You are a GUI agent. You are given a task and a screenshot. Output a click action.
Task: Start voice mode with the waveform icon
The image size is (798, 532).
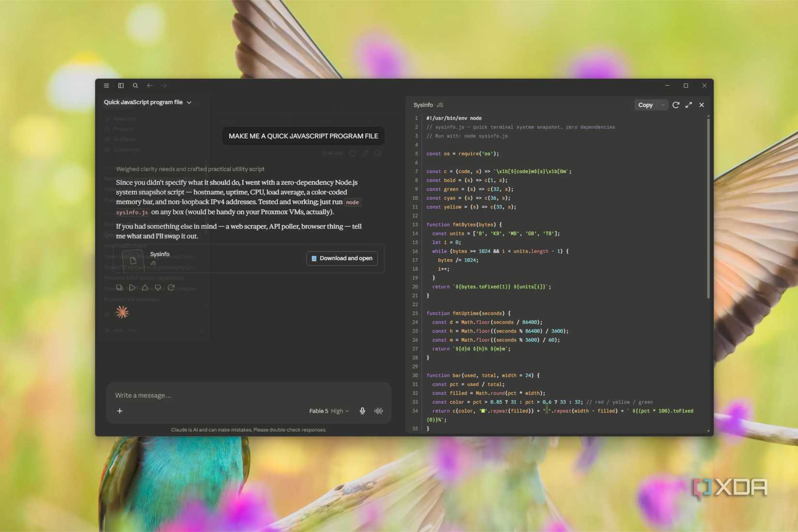tap(379, 411)
